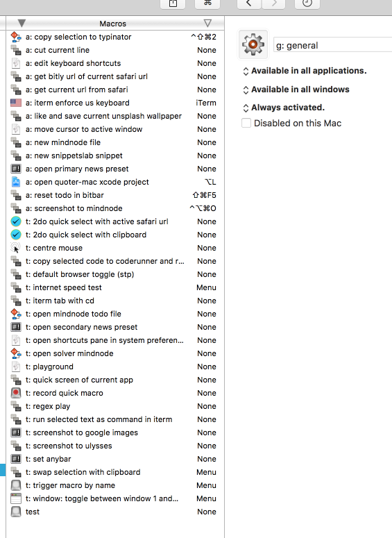Select macro 'a: get bitly url of current safari url'
Viewport: 392px width, 538px height.
click(115, 76)
